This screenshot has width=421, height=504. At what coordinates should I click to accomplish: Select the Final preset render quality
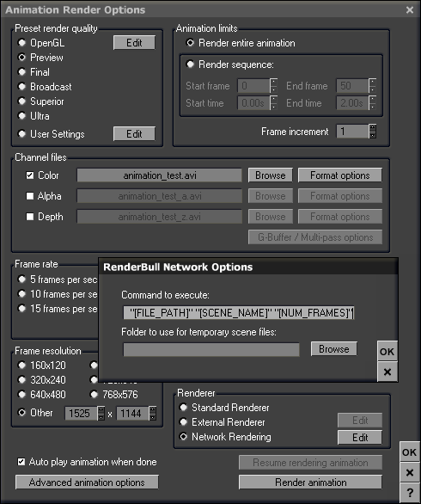(21, 72)
